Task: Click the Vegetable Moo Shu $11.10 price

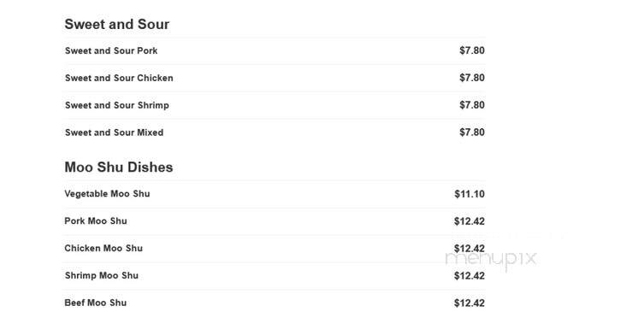Action: click(470, 194)
